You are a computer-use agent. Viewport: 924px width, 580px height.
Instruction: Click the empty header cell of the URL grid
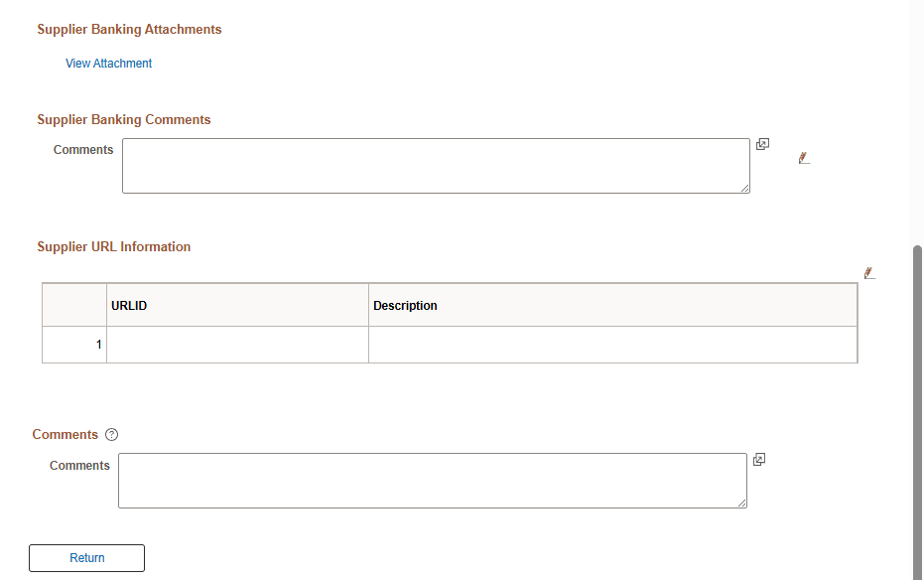tap(73, 305)
